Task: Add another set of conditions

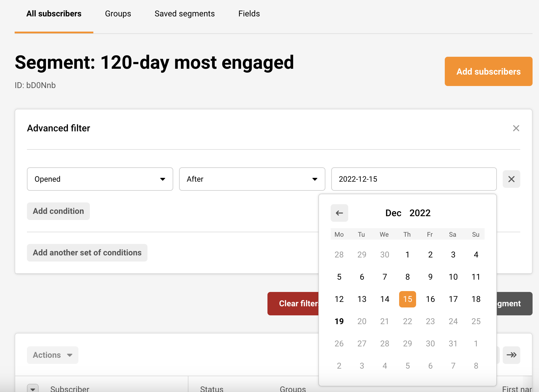Action: [87, 253]
